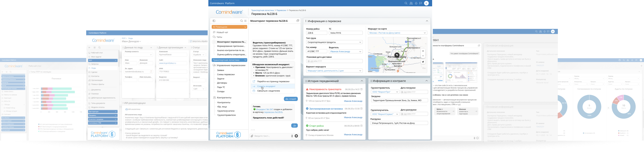644x152 pixels.
Task: Click the Перевозки breadcrumb link
Action: [281, 11]
